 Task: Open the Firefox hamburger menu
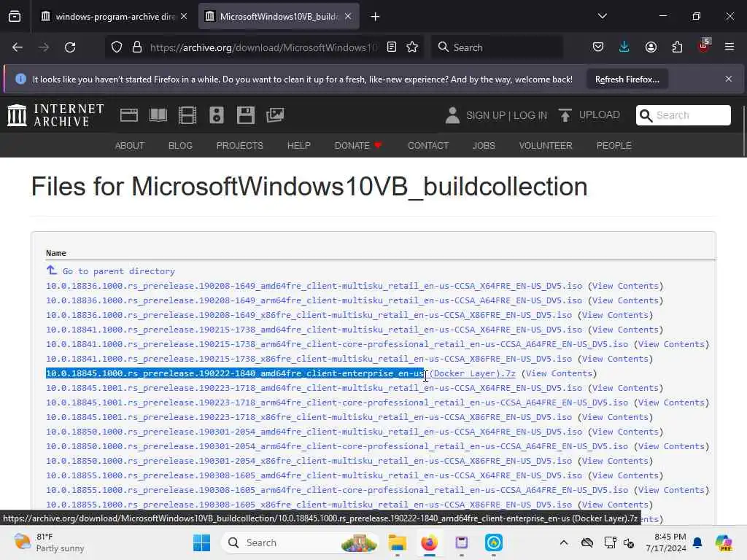click(x=729, y=47)
